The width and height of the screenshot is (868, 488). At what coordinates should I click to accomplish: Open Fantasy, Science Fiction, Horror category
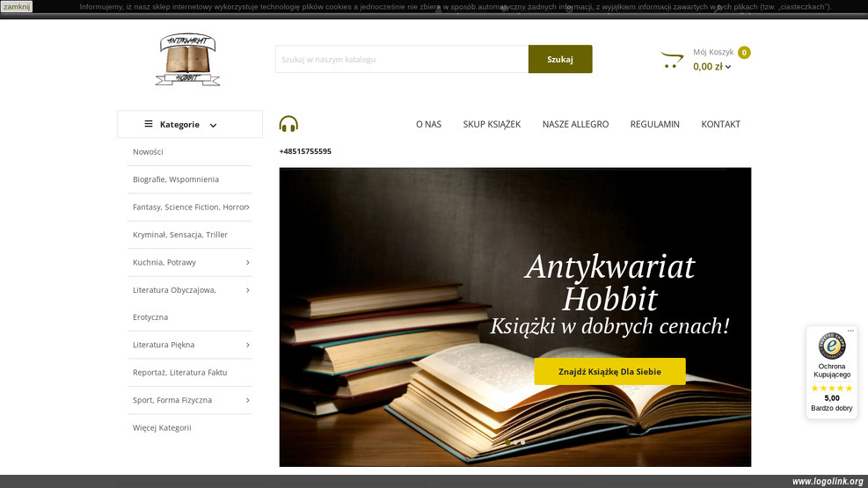coord(189,207)
